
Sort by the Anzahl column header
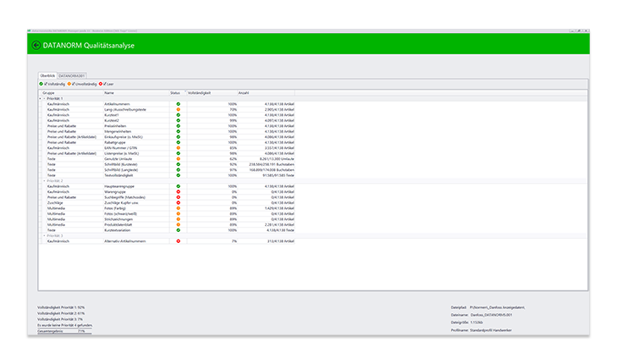(266, 93)
